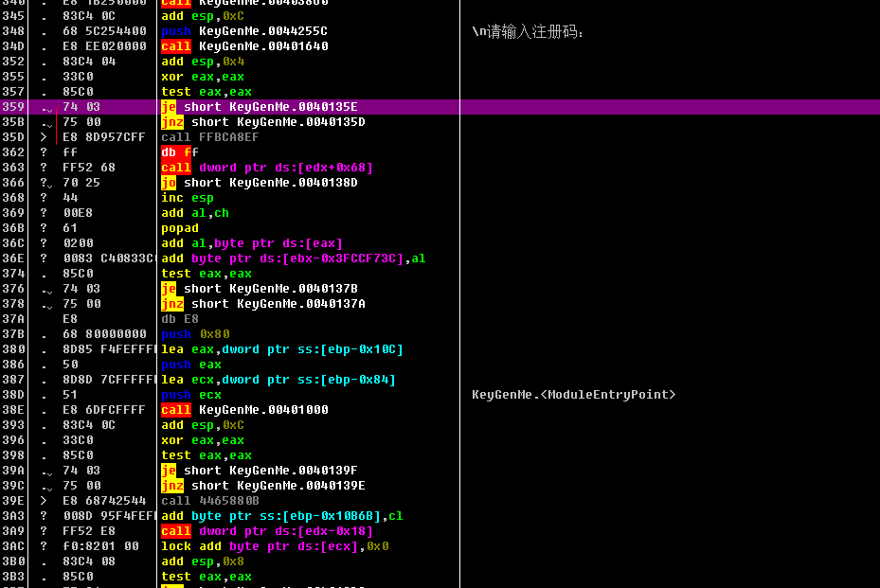This screenshot has height=588, width=880.
Task: Click hex bytes E8 68742544
Action: coord(104,501)
